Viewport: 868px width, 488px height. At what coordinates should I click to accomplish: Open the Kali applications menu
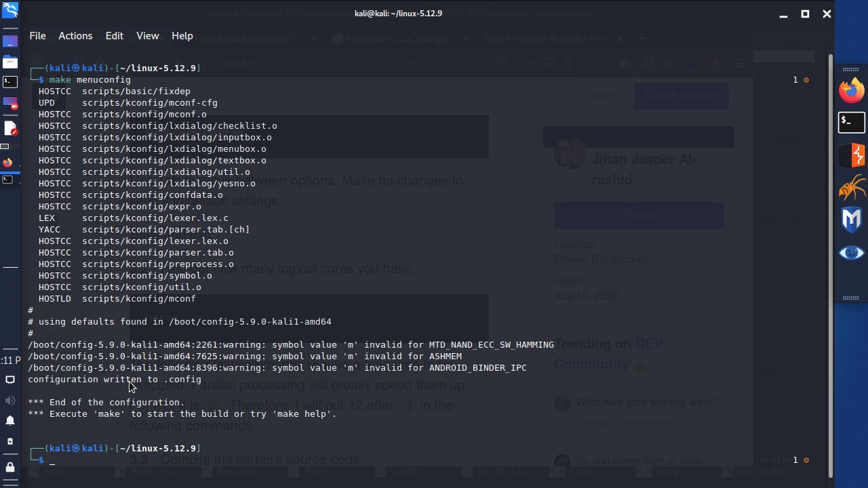(10, 11)
